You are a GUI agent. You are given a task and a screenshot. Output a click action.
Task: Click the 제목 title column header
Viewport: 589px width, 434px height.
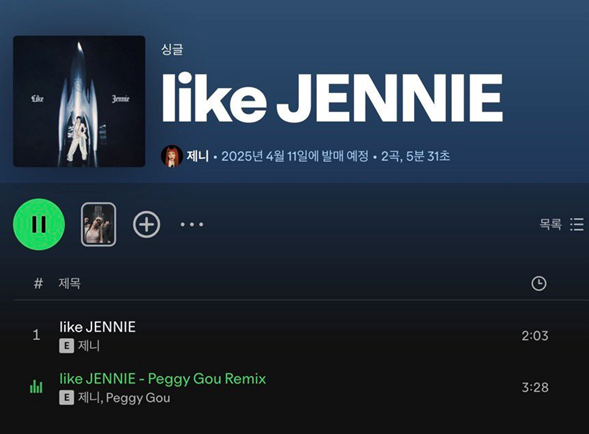coord(69,283)
